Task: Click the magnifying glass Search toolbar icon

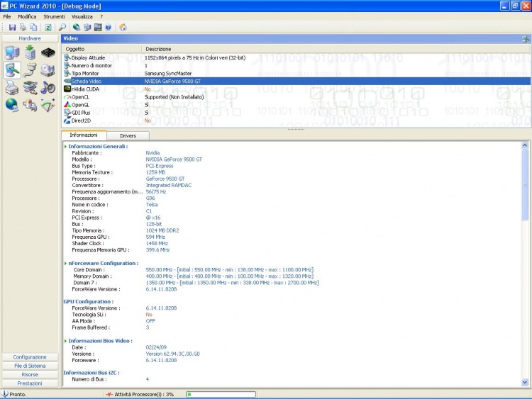Action: coord(62,28)
